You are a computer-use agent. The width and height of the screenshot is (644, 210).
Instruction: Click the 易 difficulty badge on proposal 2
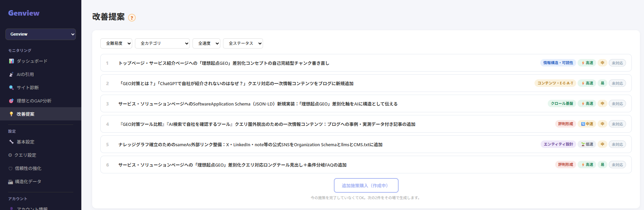point(602,83)
